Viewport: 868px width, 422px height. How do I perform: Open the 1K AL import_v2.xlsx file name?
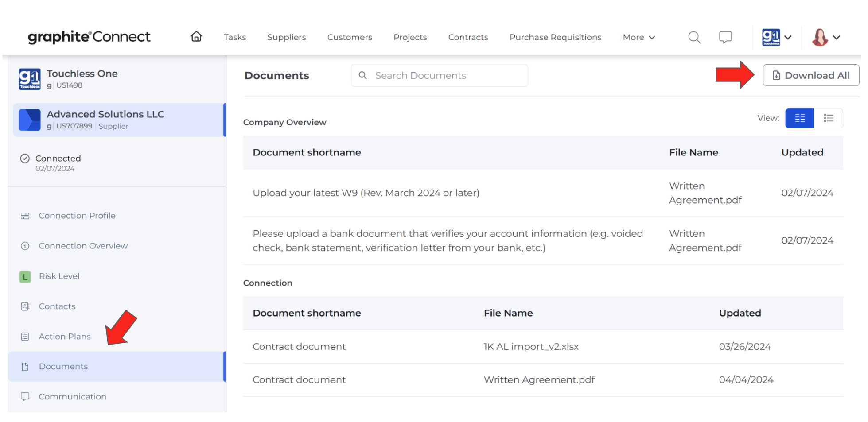(x=531, y=347)
